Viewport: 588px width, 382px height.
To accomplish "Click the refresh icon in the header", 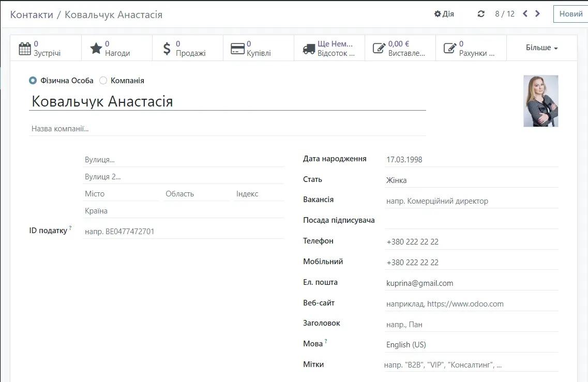I will (481, 14).
